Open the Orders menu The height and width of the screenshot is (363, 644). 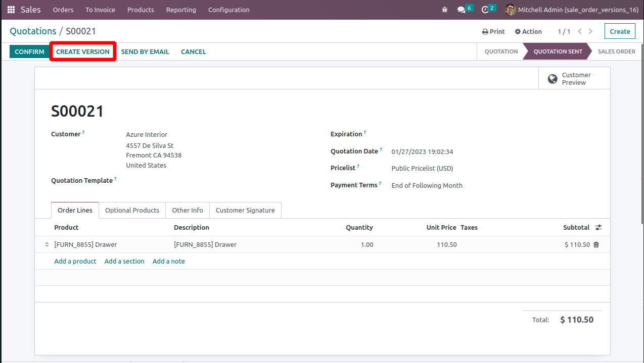[63, 10]
